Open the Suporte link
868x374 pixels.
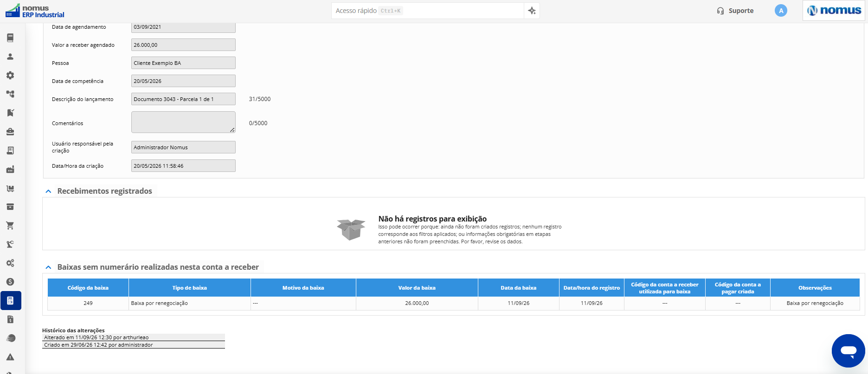tap(735, 11)
